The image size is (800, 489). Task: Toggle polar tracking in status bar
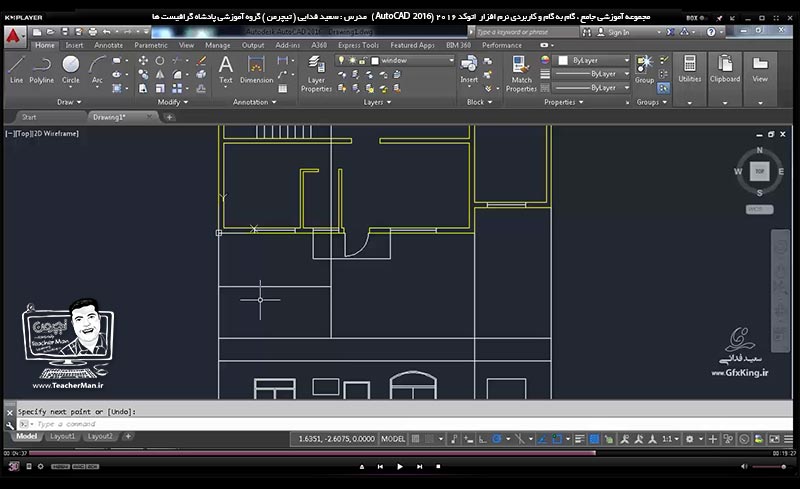click(496, 439)
